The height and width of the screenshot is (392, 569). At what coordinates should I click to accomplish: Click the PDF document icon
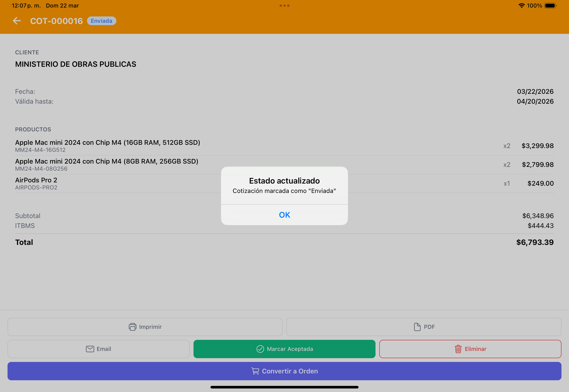point(417,327)
